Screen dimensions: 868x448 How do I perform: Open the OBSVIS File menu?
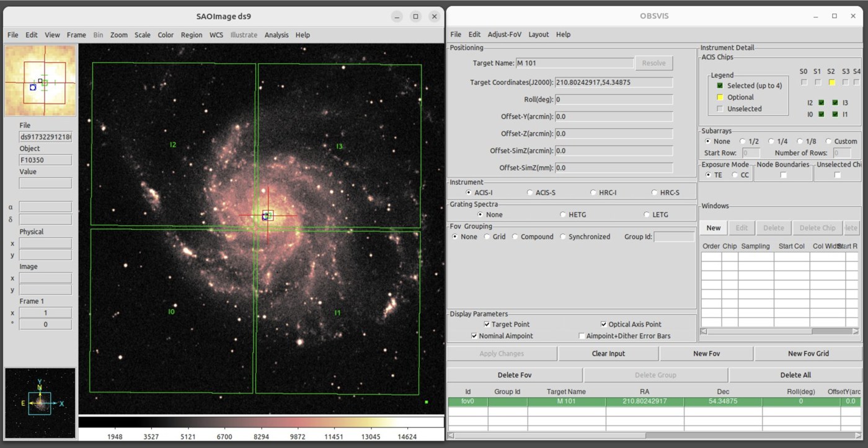click(x=456, y=34)
